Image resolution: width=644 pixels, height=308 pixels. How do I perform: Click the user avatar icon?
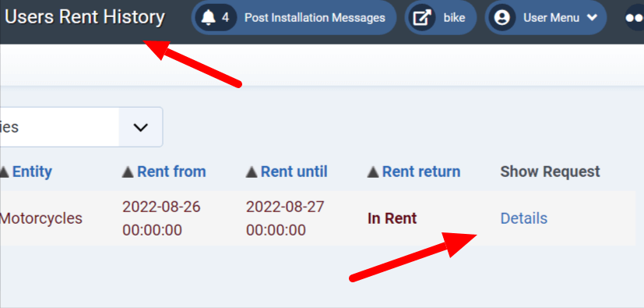tap(502, 18)
